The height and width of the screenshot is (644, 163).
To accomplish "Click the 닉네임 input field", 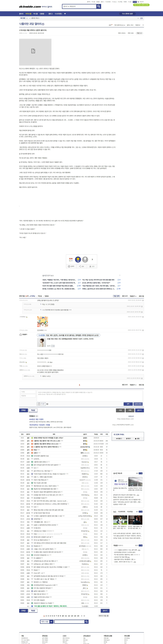I will [28, 392].
